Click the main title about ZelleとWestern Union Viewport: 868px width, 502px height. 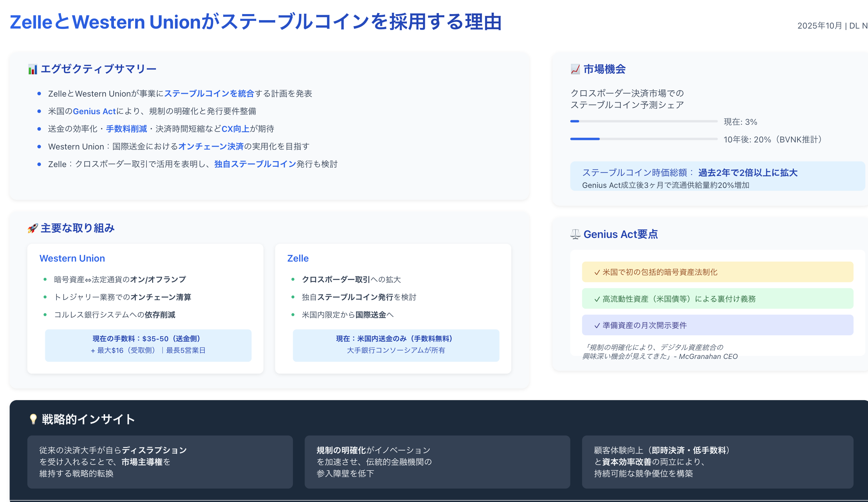[x=255, y=22]
